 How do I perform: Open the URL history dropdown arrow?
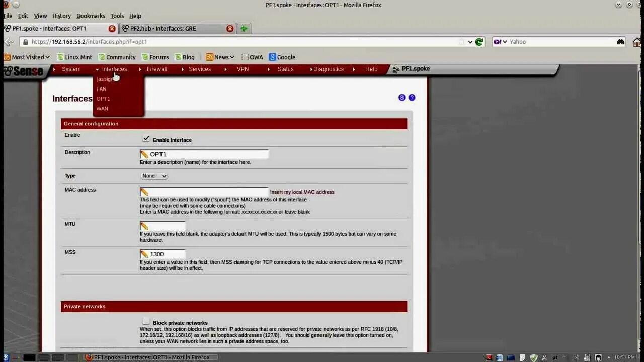coord(470,42)
